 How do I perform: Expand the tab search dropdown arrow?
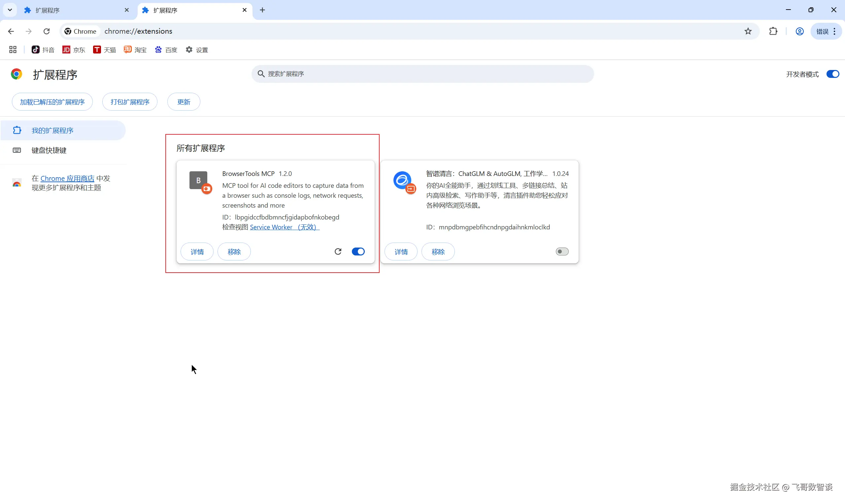10,10
